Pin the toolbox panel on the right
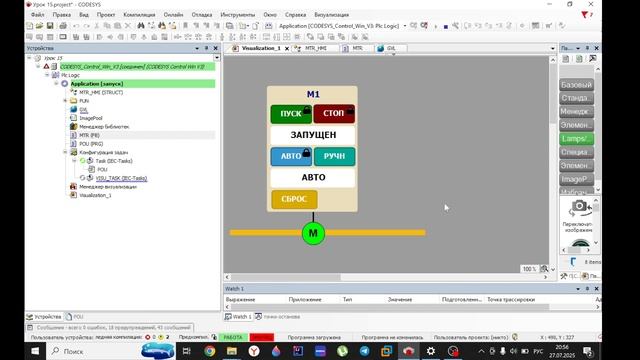Screen dimensions: 640x360 (587, 48)
